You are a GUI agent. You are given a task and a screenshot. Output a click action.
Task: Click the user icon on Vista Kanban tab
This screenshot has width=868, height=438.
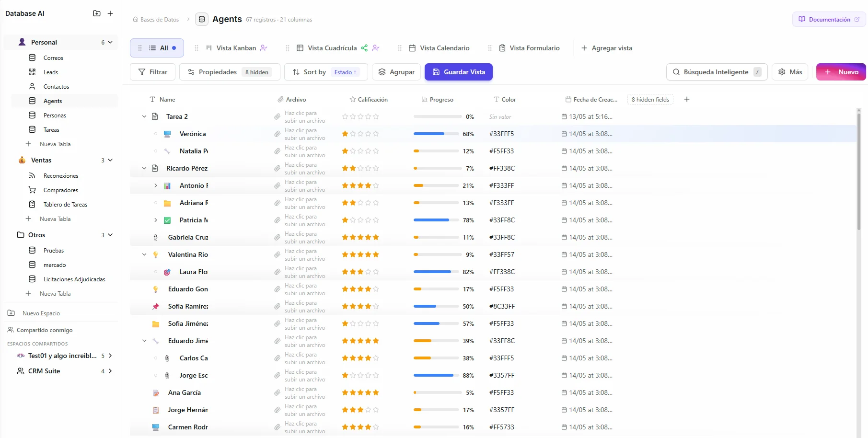point(264,48)
